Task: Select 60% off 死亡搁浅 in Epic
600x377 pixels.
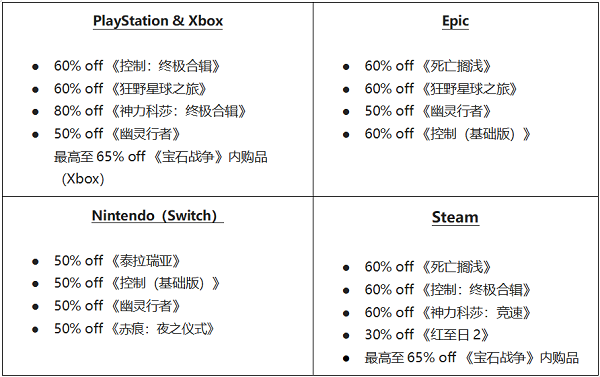Action: click(428, 66)
